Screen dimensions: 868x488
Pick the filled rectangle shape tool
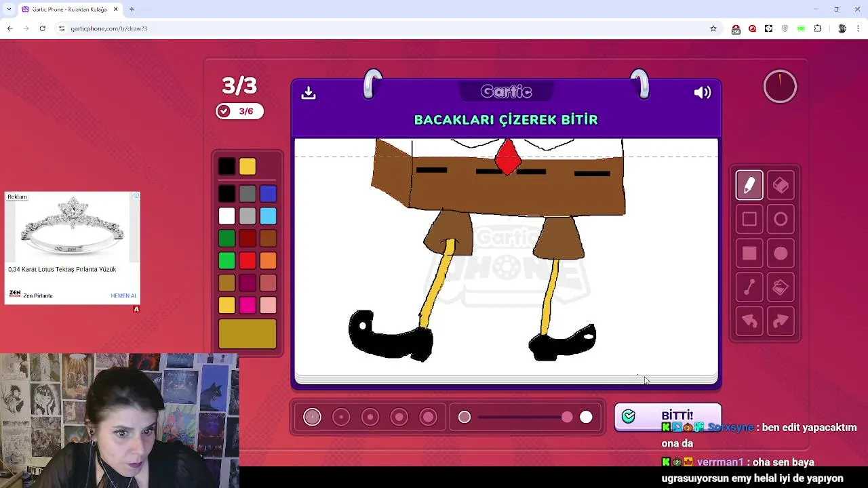tap(749, 253)
